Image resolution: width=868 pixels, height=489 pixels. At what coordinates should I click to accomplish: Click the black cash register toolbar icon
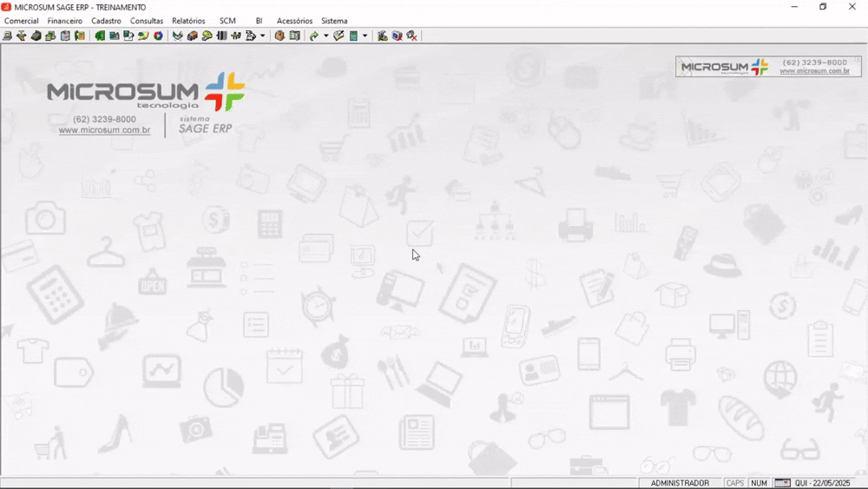36,36
